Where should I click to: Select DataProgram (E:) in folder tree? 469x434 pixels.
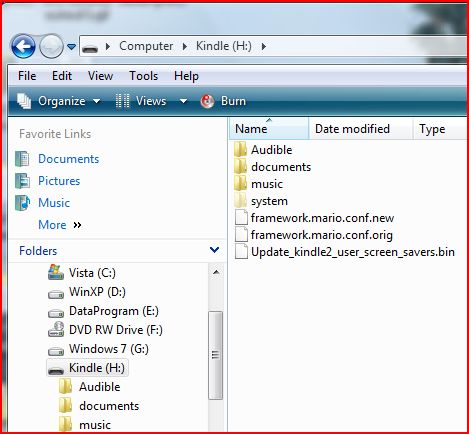(x=114, y=311)
